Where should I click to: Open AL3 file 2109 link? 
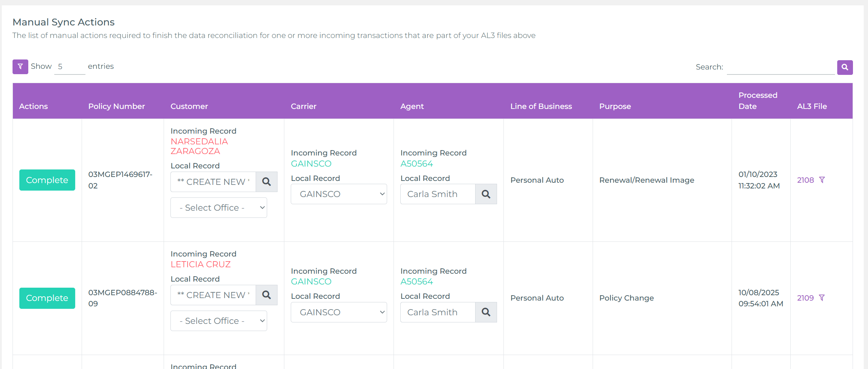click(805, 298)
